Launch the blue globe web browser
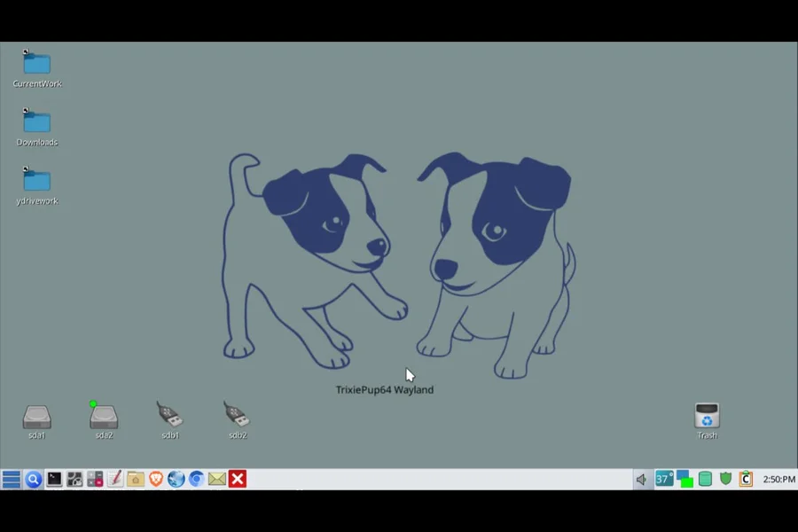The image size is (798, 532). point(176,479)
